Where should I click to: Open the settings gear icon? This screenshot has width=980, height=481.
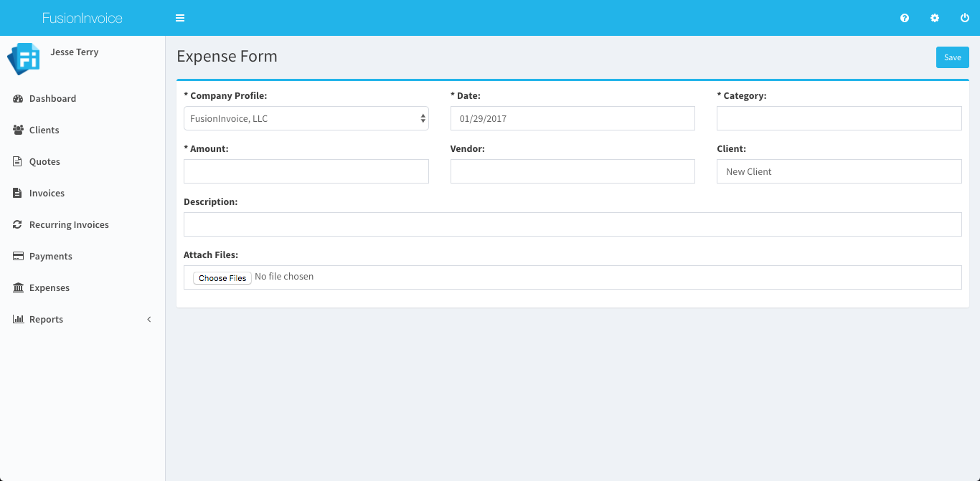935,18
